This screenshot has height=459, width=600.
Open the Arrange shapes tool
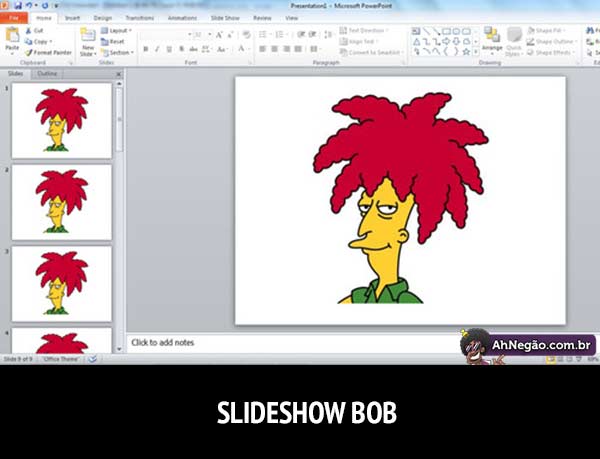(x=492, y=40)
